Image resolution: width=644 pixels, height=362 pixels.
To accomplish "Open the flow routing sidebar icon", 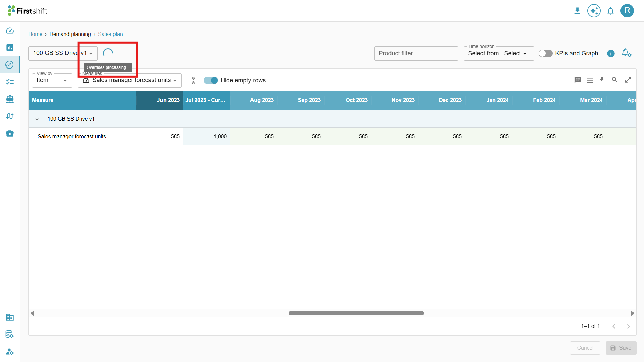I will 10,116.
